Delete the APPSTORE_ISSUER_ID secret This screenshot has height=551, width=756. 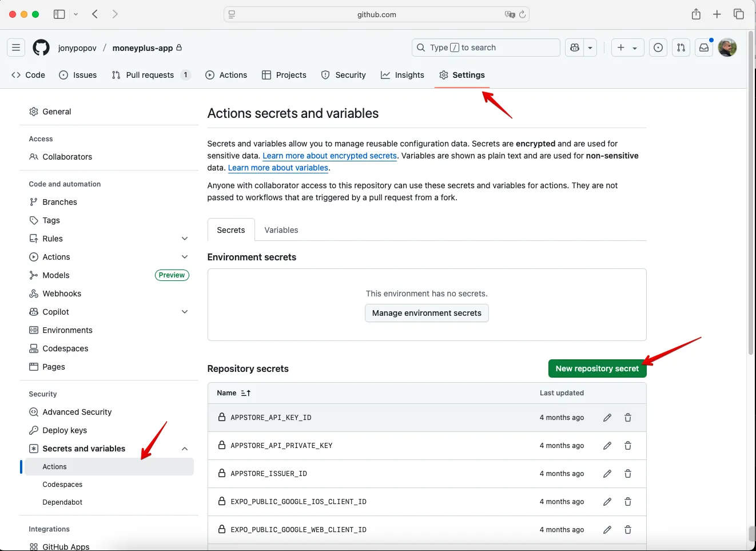(628, 474)
